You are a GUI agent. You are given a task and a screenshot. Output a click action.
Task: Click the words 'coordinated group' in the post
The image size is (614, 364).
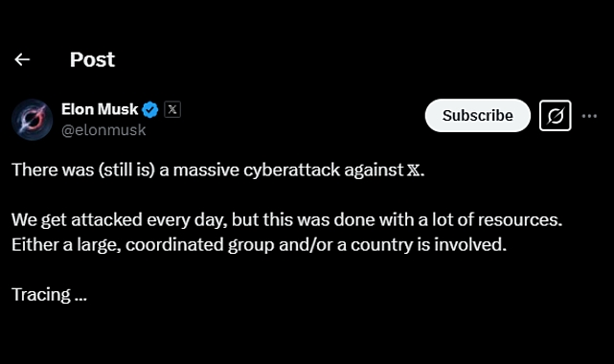[199, 245]
